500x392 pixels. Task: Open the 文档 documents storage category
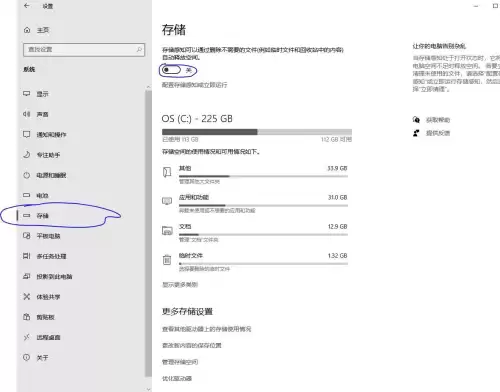click(255, 233)
